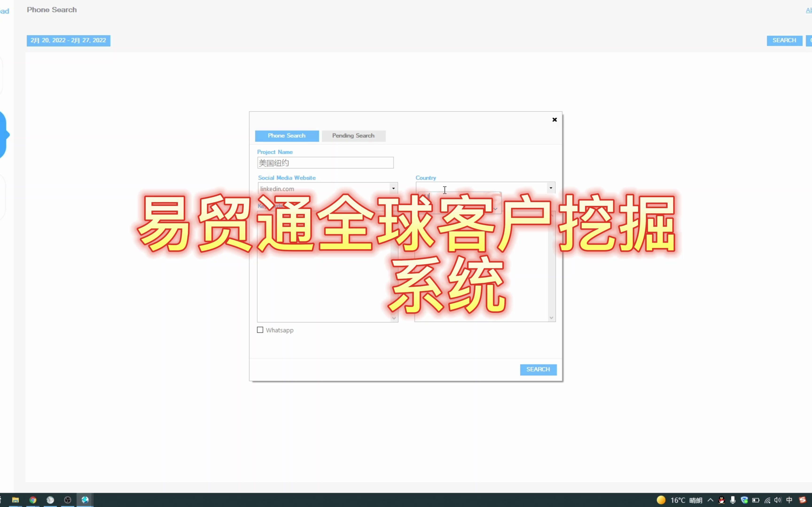The width and height of the screenshot is (812, 507).
Task: Open the Wi-Fi network icon
Action: pyautogui.click(x=768, y=500)
